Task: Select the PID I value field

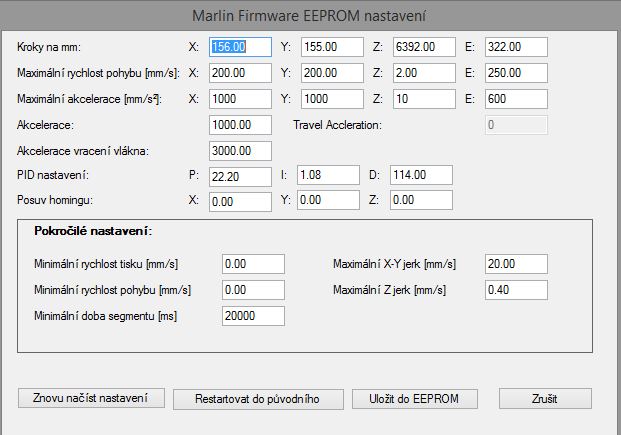Action: 328,176
